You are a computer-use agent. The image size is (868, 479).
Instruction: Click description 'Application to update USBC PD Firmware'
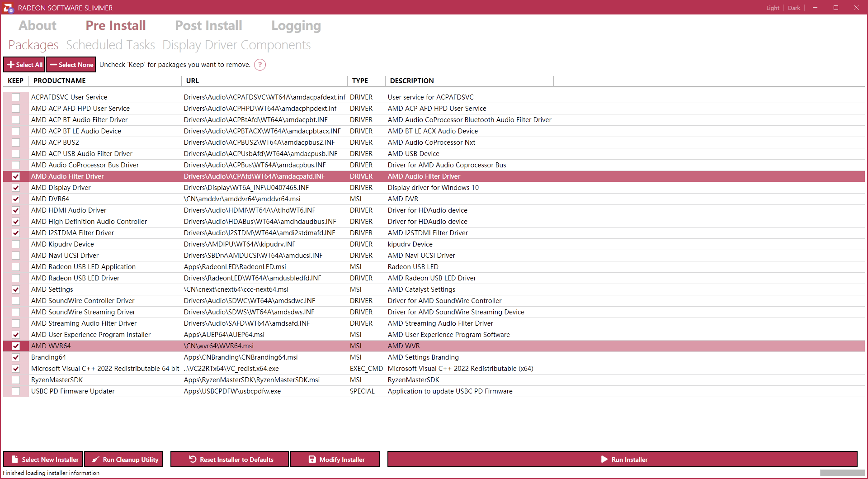(x=450, y=391)
